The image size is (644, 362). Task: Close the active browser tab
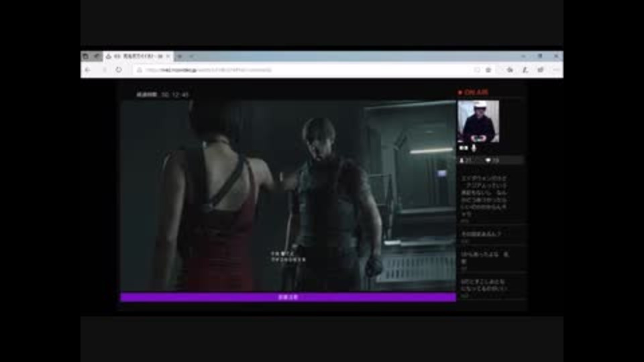click(168, 56)
